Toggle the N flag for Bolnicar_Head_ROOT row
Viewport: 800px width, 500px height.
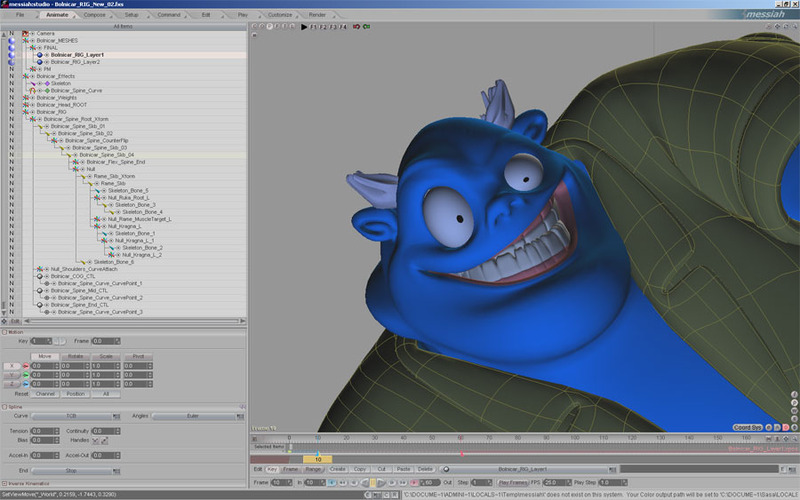11,104
